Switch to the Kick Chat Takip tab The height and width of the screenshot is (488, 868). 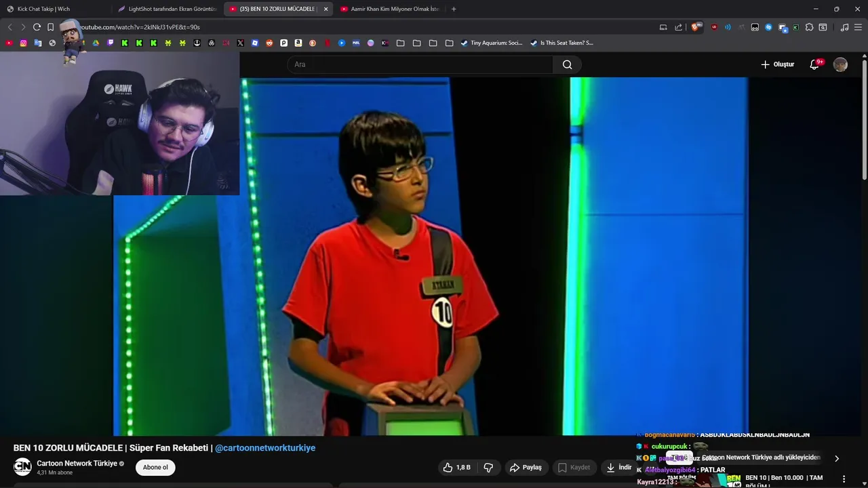click(x=56, y=9)
